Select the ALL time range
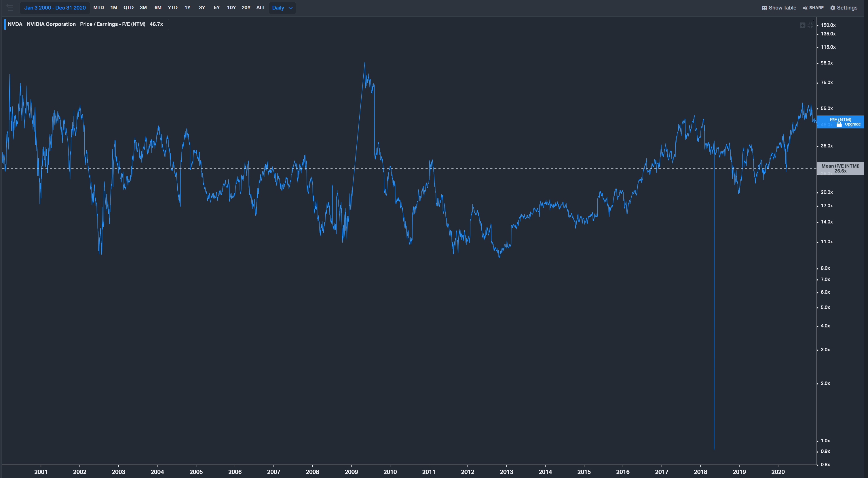Image resolution: width=868 pixels, height=478 pixels. (261, 8)
